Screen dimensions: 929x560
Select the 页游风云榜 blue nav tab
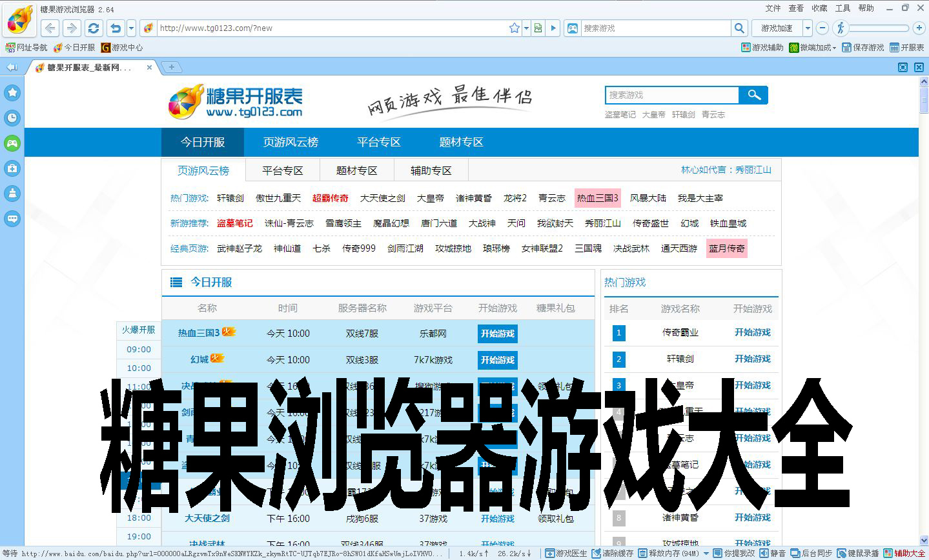291,142
